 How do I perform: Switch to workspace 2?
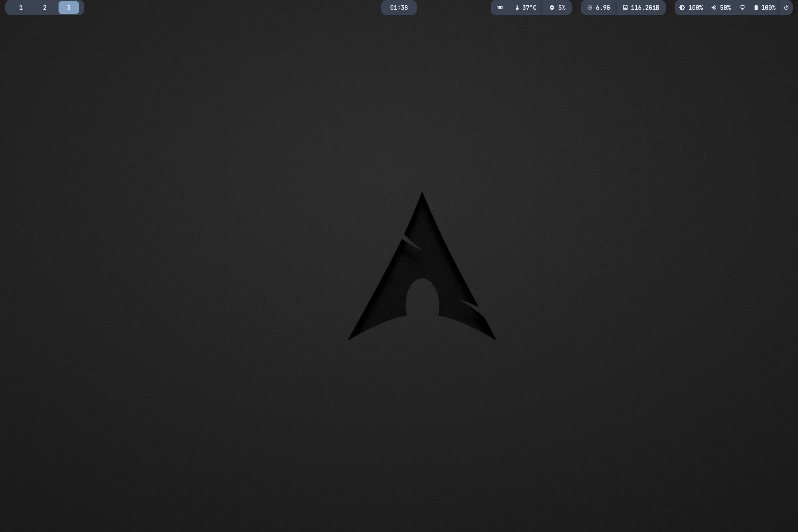(x=45, y=7)
